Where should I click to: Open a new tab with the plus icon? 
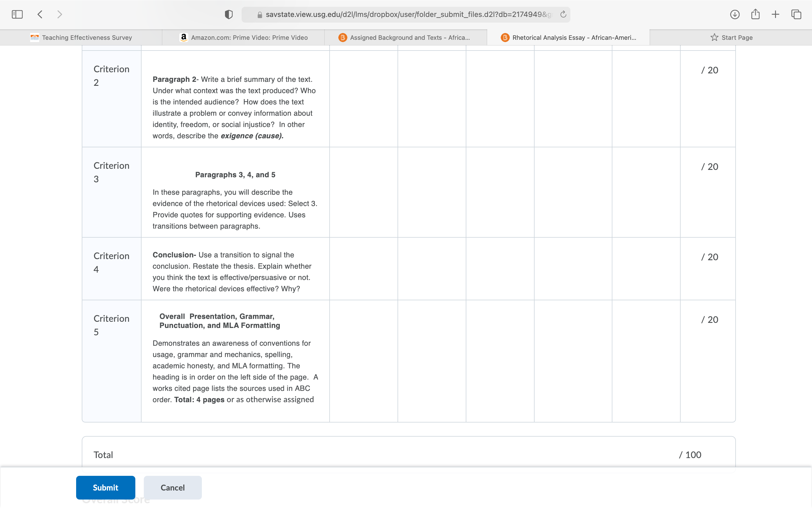[x=775, y=14]
